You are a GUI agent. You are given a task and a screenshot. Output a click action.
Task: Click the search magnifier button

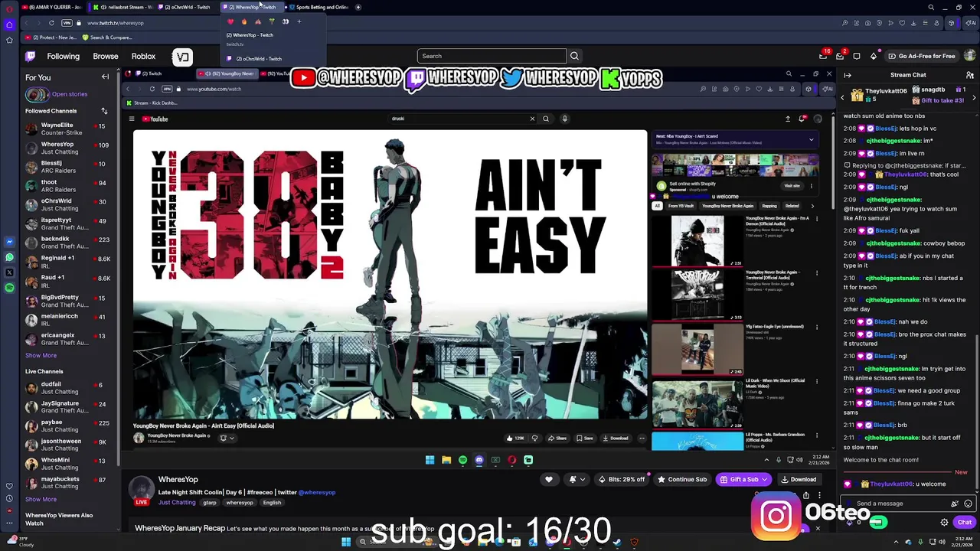coord(574,56)
